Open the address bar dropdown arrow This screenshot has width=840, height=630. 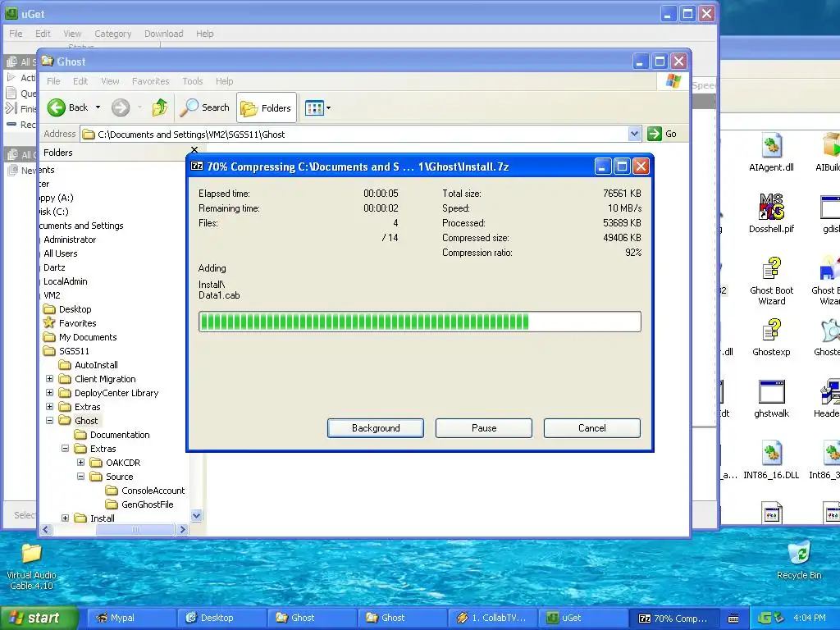click(634, 134)
